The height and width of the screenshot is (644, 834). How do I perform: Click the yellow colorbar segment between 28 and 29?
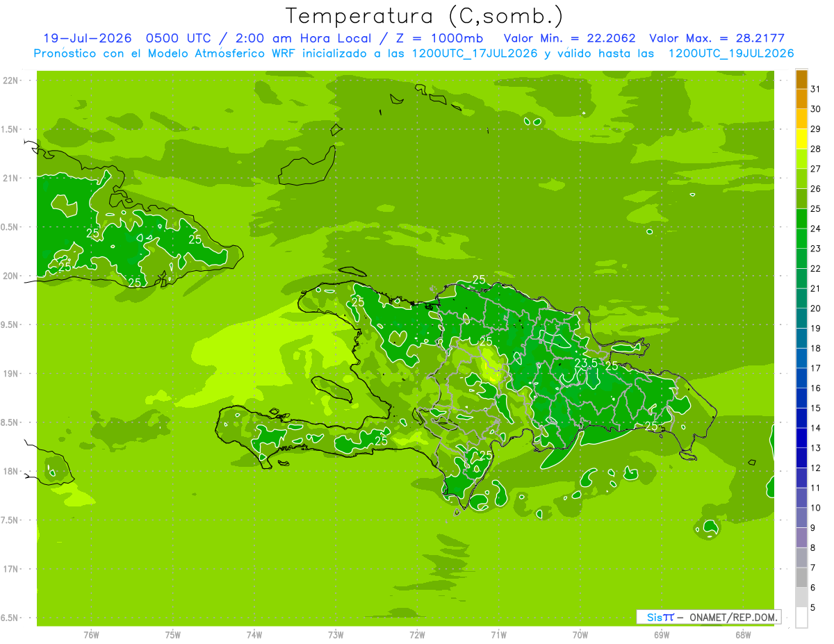(801, 138)
